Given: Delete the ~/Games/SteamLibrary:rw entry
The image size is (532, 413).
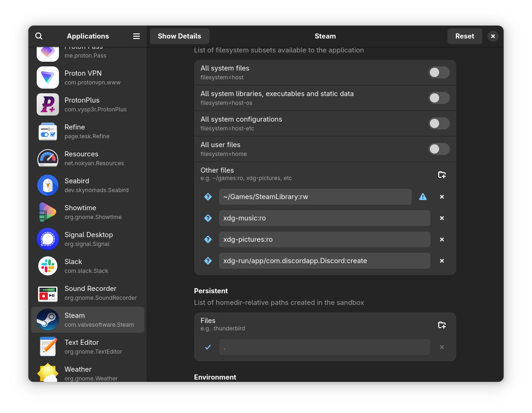Looking at the screenshot, I should point(442,197).
